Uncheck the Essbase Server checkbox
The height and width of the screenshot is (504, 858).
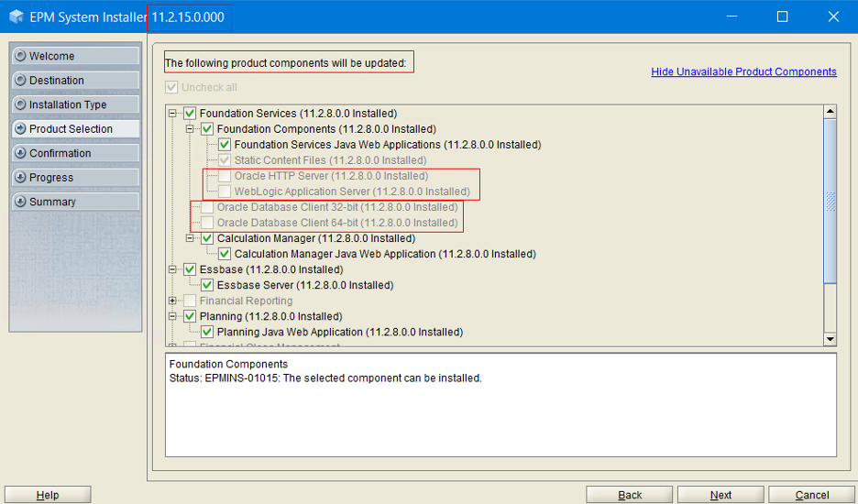coord(207,285)
